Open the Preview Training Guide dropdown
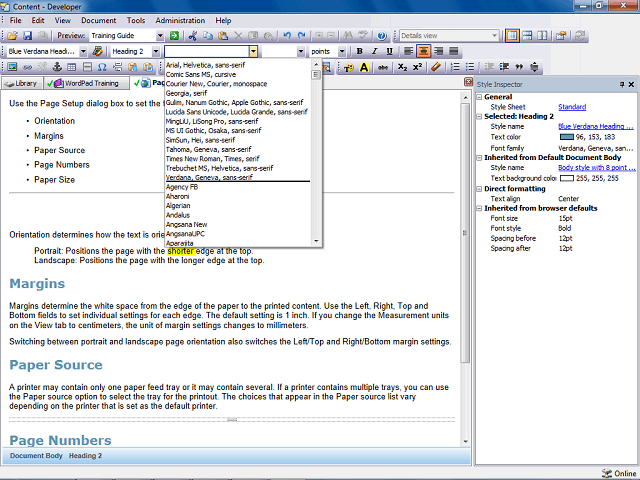 click(160, 36)
